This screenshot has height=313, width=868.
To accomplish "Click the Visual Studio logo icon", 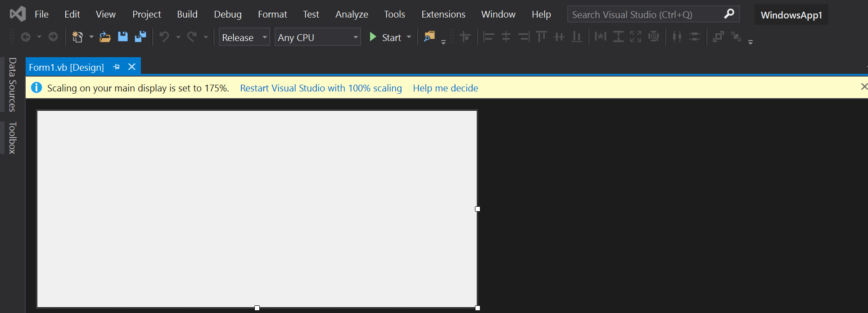I will pyautogui.click(x=18, y=14).
